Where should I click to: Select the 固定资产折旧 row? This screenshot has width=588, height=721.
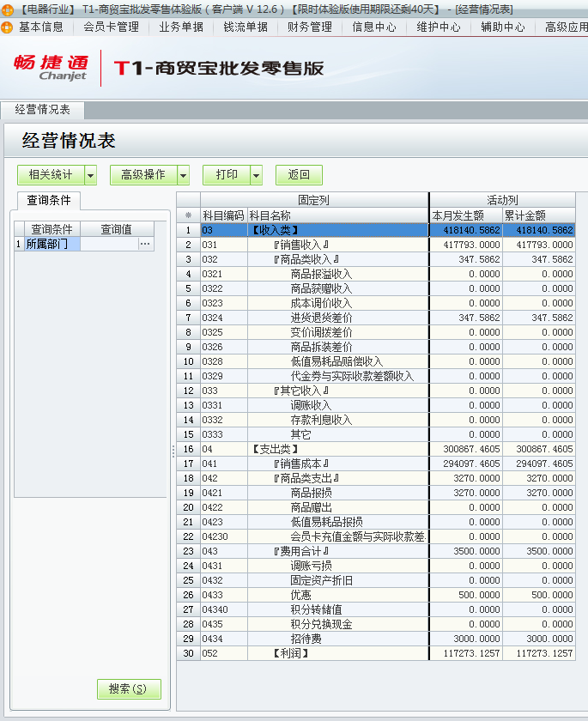click(x=376, y=580)
